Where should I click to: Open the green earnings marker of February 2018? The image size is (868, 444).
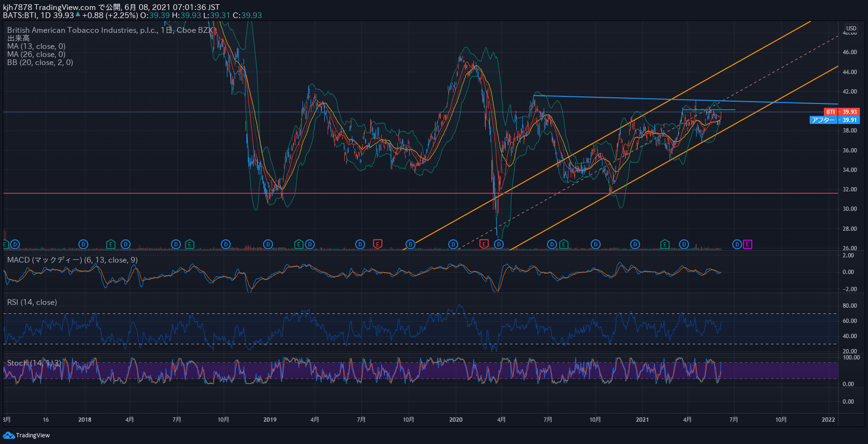pos(110,245)
